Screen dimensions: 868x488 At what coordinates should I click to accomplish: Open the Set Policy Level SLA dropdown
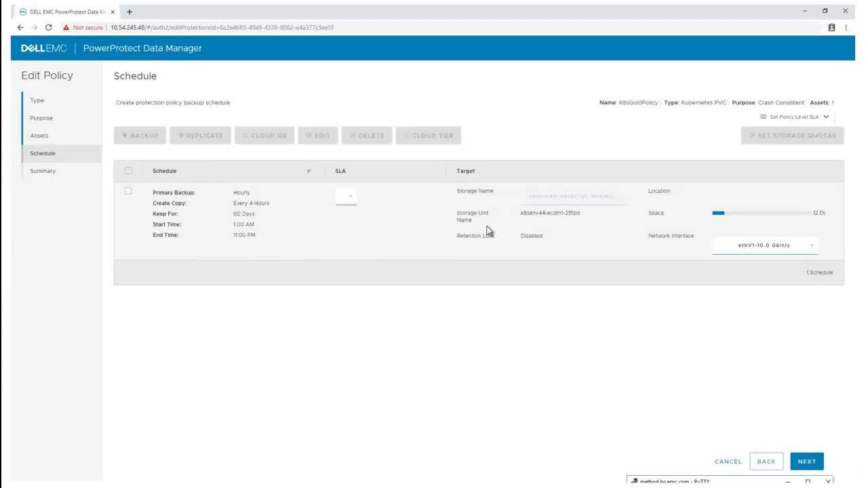coord(794,117)
